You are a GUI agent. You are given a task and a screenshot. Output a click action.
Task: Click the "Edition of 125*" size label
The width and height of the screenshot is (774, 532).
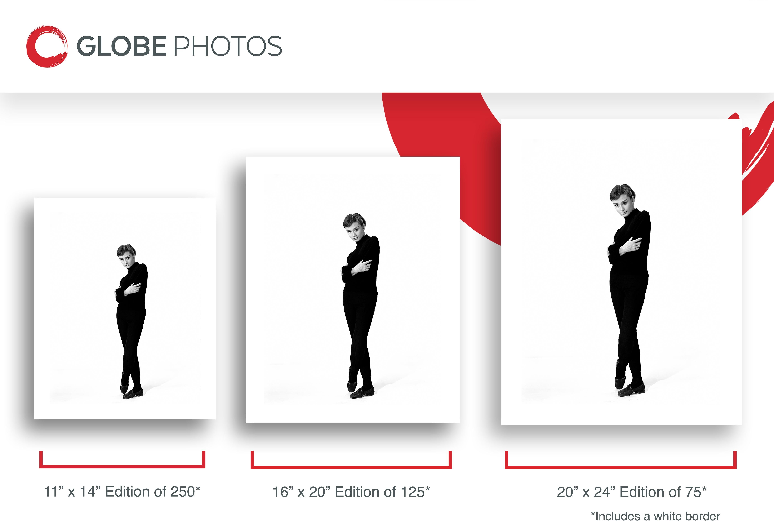(351, 492)
